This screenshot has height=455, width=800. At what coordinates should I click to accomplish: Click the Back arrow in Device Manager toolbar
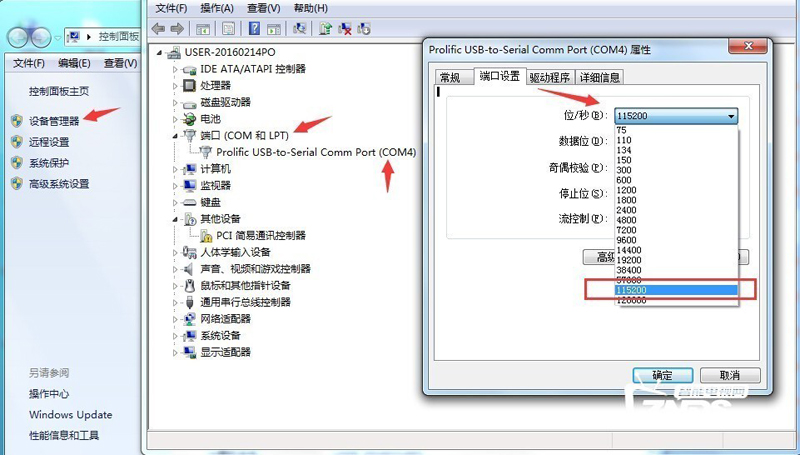pos(158,29)
